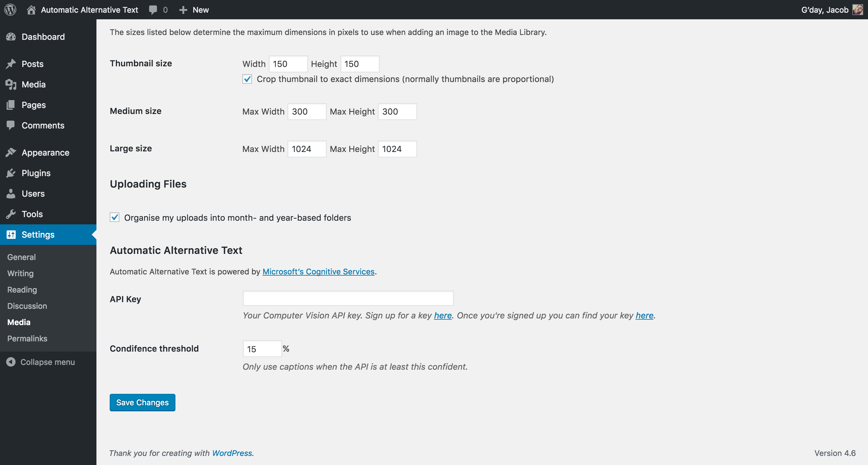Click the Plugins plug icon
This screenshot has width=868, height=465.
11,173
